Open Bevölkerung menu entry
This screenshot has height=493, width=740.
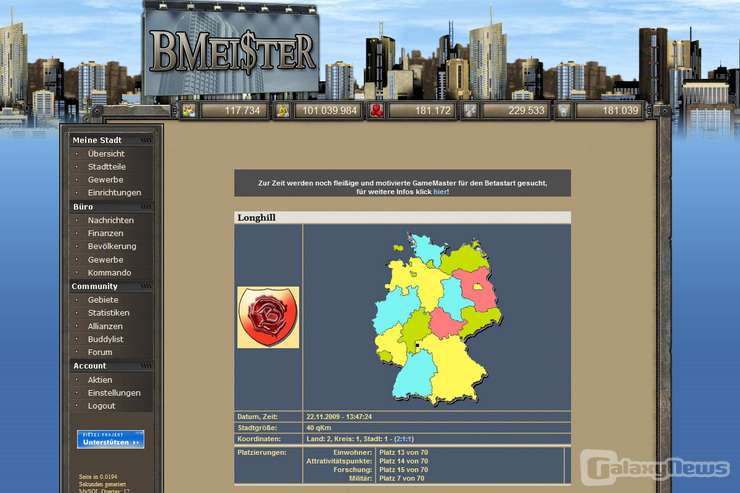click(112, 246)
